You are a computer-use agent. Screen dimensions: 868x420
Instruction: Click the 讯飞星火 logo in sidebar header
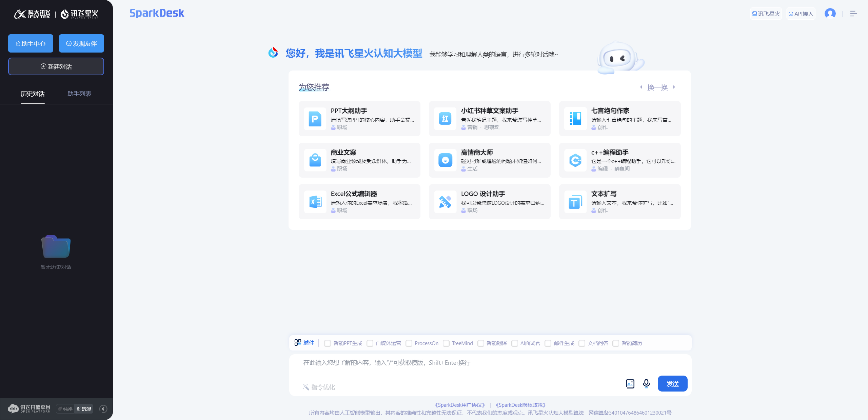(x=80, y=14)
